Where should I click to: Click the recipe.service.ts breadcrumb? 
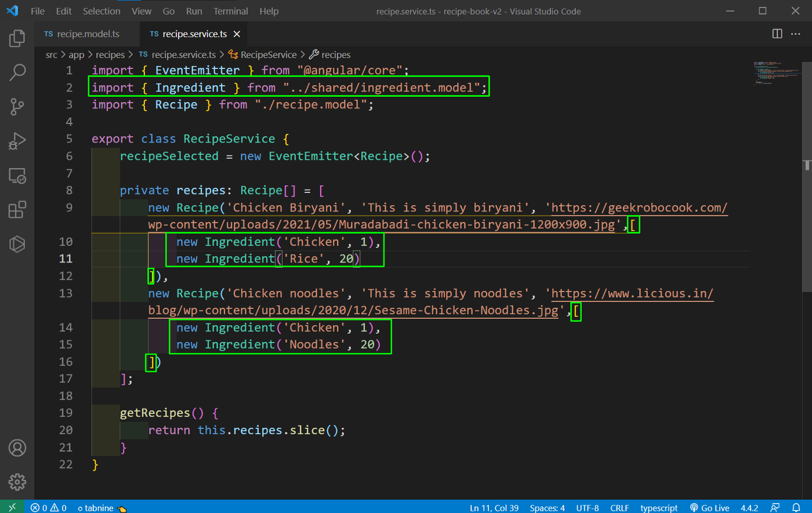[x=177, y=54]
